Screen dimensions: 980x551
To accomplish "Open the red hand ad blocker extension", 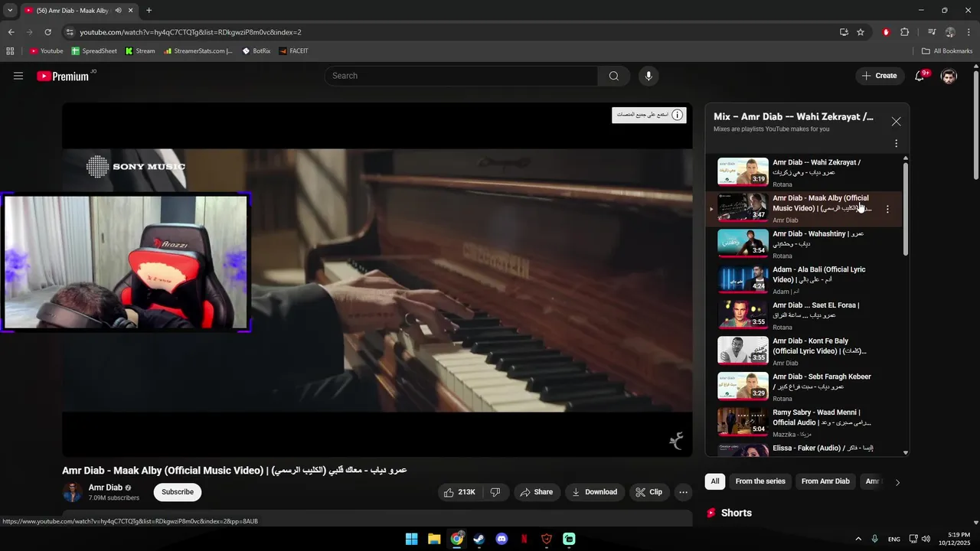I will click(x=886, y=32).
